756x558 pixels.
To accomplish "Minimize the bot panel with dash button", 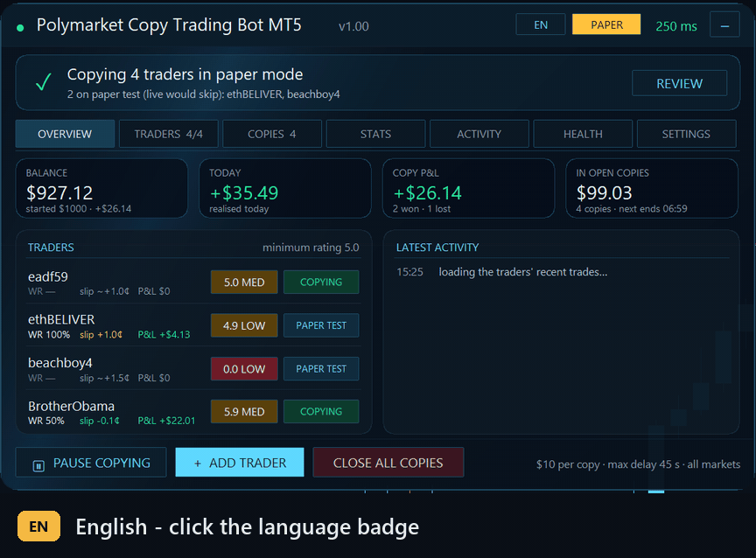I will click(724, 24).
